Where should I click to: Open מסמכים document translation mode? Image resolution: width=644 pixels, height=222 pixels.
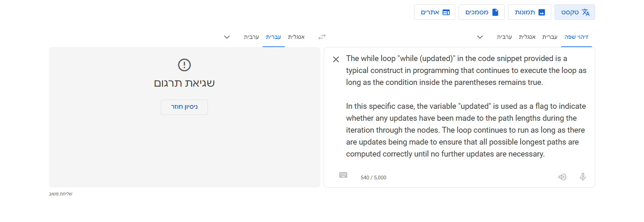pyautogui.click(x=481, y=12)
